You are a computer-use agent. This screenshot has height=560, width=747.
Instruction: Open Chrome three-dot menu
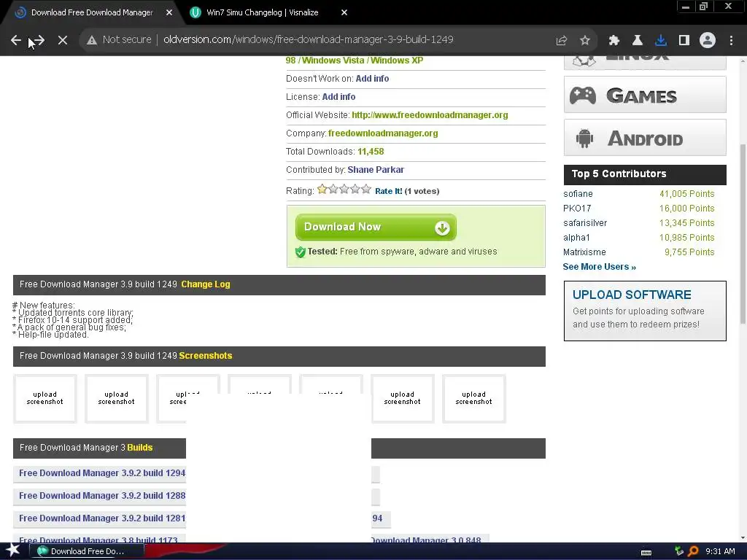pyautogui.click(x=731, y=40)
